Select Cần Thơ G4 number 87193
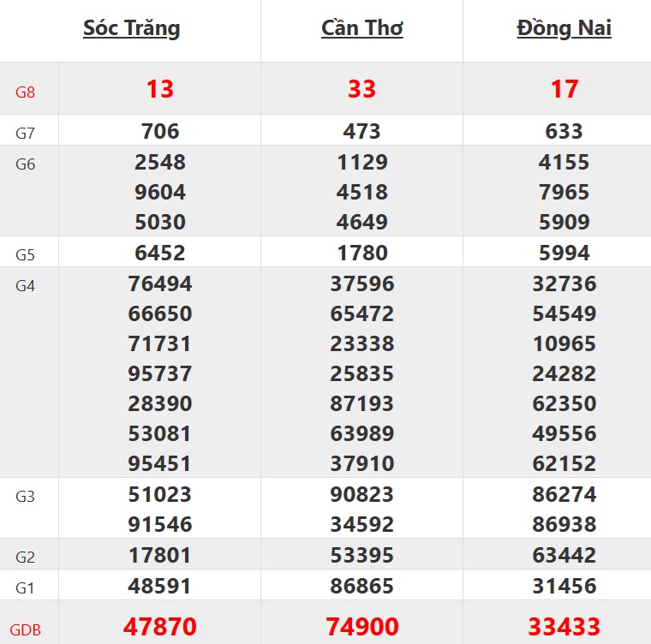The image size is (651, 644). [362, 404]
